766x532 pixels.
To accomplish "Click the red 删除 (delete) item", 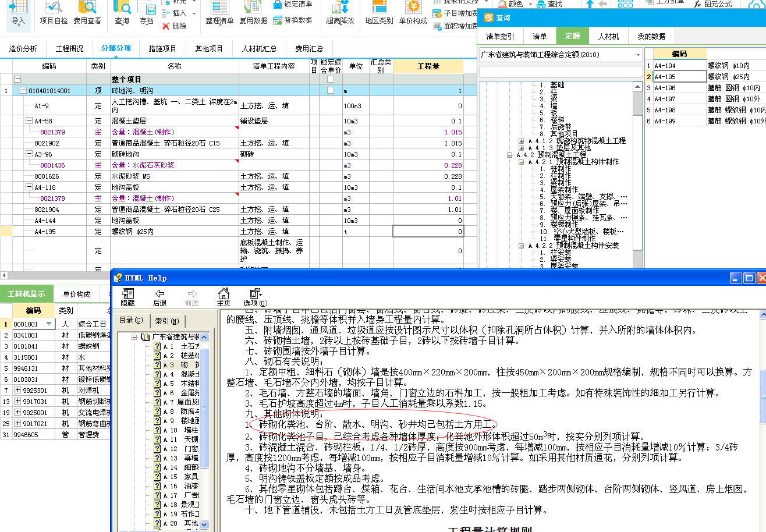I will pos(175,26).
